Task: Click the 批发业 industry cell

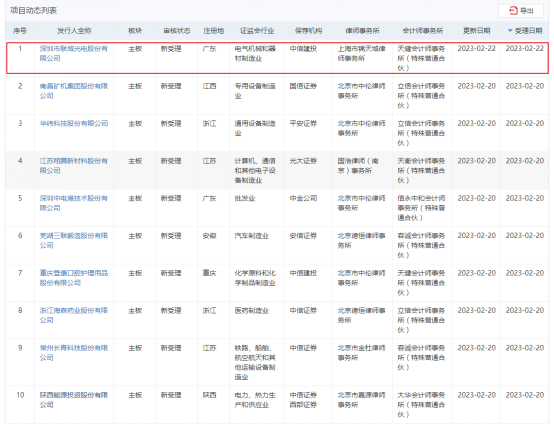Action: tap(245, 198)
